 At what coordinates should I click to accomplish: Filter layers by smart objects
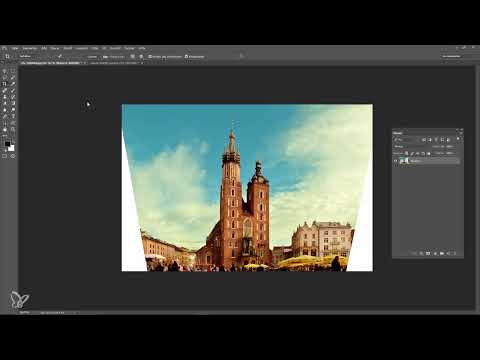[x=448, y=139]
